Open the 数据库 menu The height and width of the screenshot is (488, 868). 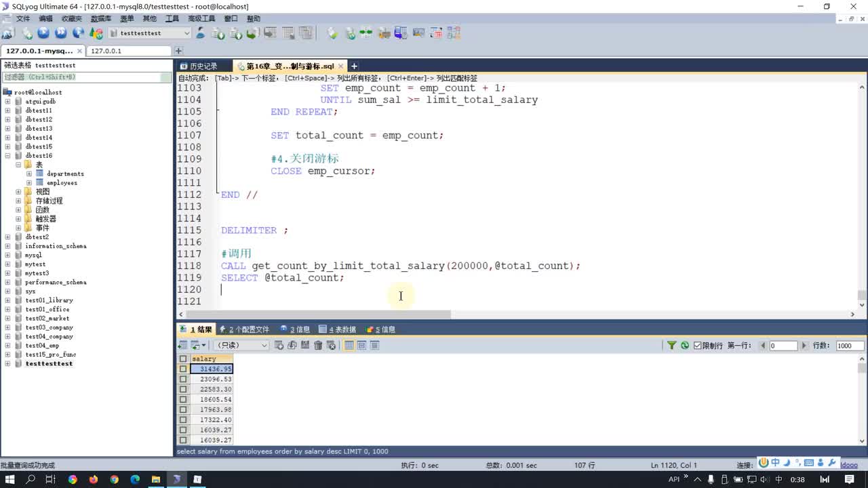tap(100, 18)
